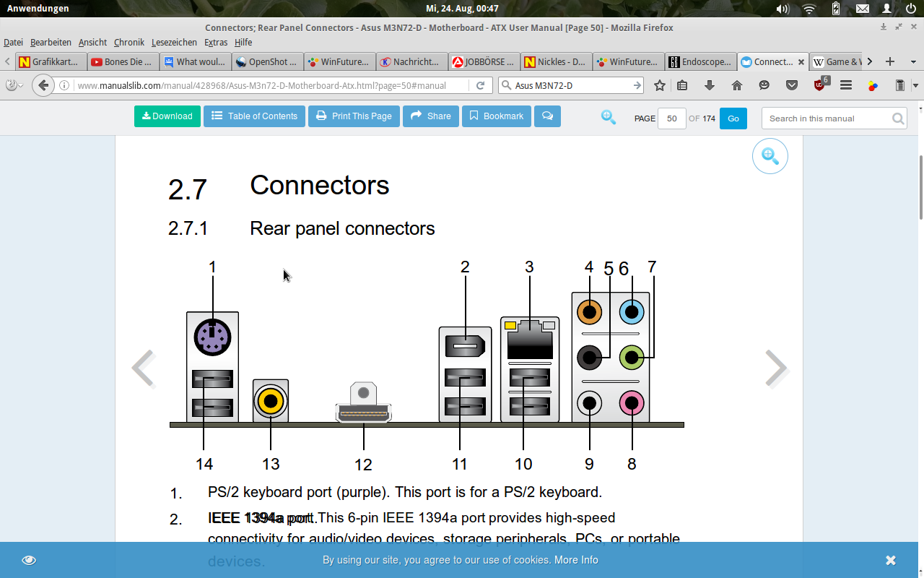Go to Firefox home page icon
924x578 pixels.
(x=737, y=85)
